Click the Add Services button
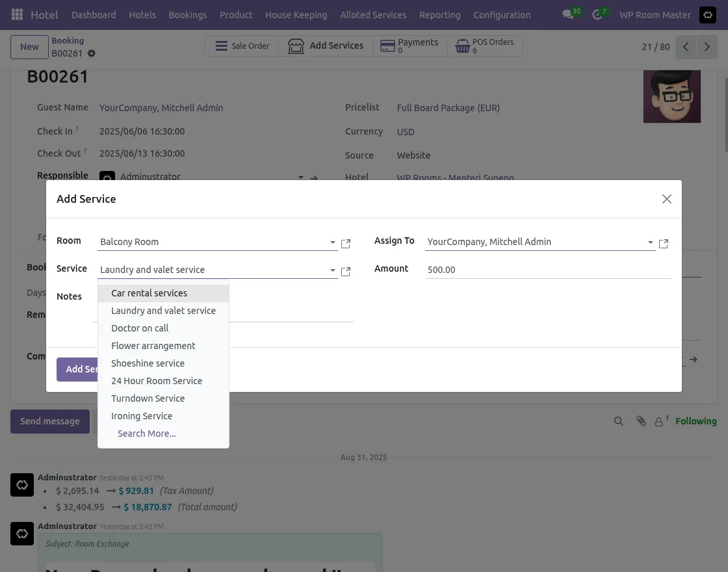Viewport: 728px width, 572px height. coord(326,45)
